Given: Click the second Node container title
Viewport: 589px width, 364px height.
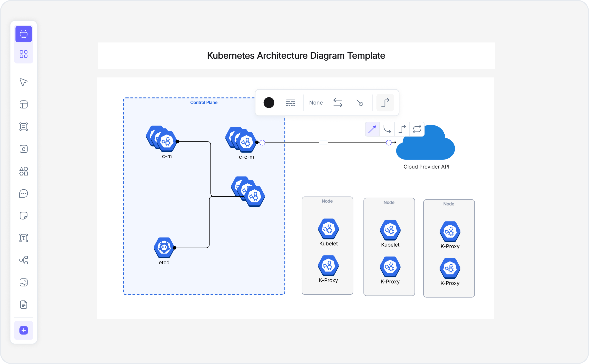Looking at the screenshot, I should point(389,202).
